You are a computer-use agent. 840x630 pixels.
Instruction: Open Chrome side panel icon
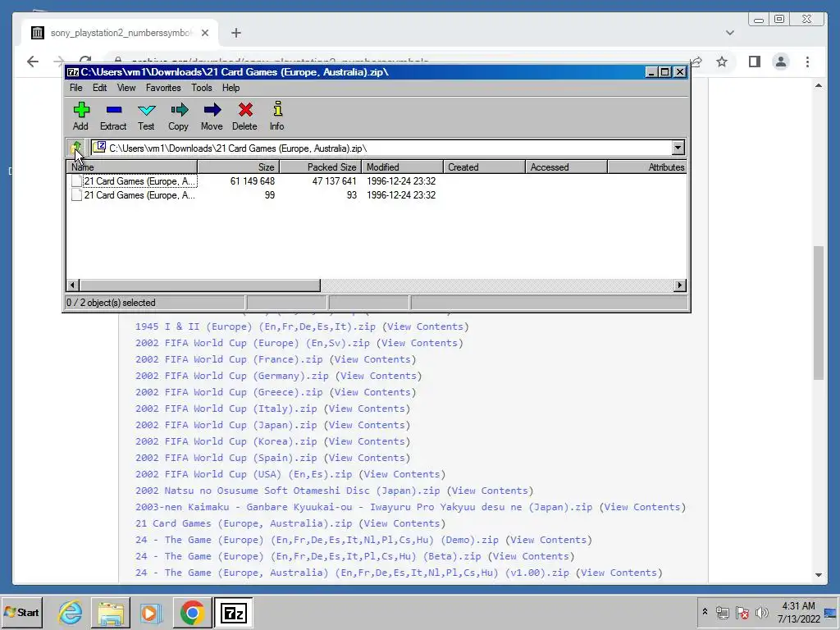coord(755,62)
